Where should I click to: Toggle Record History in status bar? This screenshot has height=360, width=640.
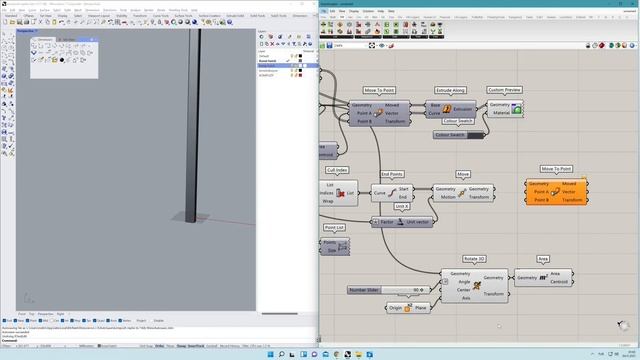(x=230, y=346)
